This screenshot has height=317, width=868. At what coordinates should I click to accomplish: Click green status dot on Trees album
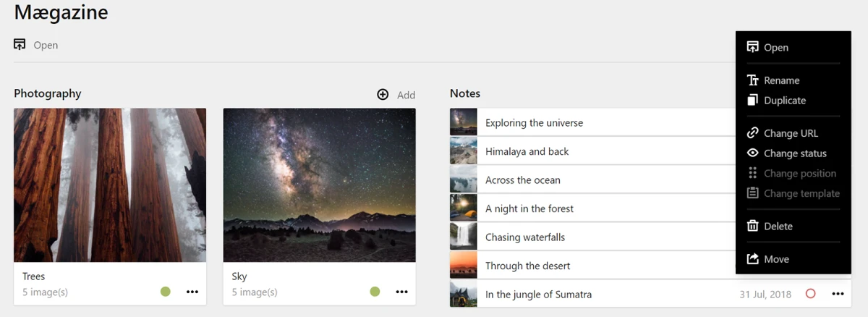pyautogui.click(x=166, y=292)
